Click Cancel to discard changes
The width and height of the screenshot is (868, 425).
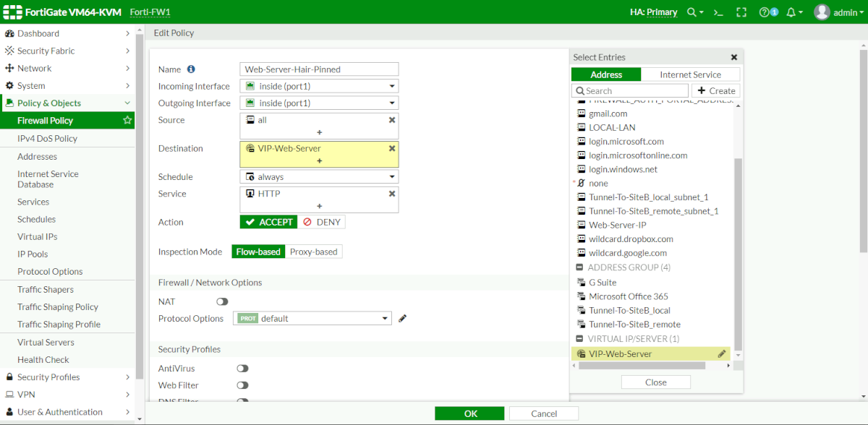[x=544, y=413]
